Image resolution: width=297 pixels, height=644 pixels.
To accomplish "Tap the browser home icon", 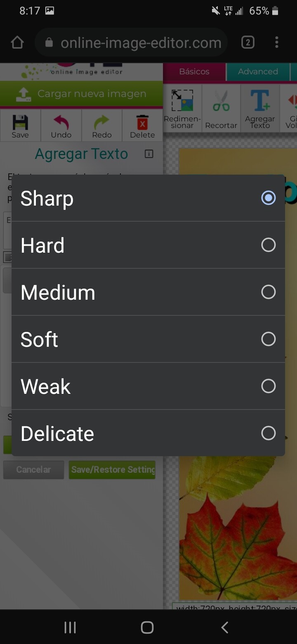I will pyautogui.click(x=17, y=43).
